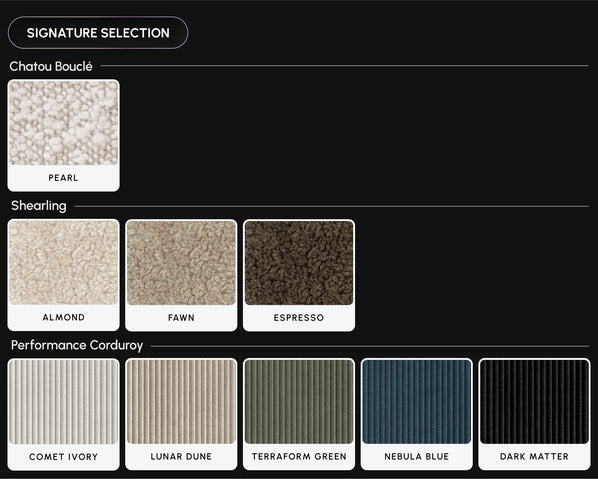The image size is (598, 479).
Task: Click the Signature Selection button
Action: pyautogui.click(x=98, y=33)
